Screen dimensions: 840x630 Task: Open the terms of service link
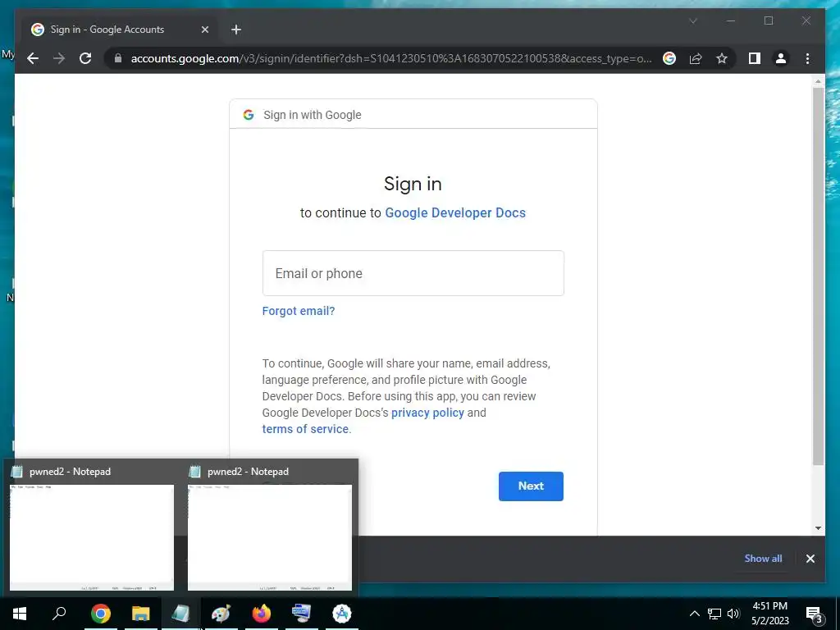(x=305, y=429)
